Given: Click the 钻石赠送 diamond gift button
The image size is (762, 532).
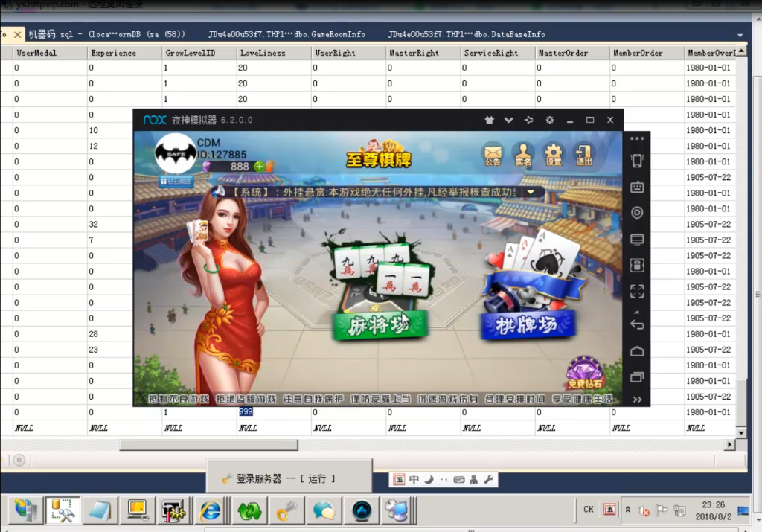Looking at the screenshot, I should (176, 182).
